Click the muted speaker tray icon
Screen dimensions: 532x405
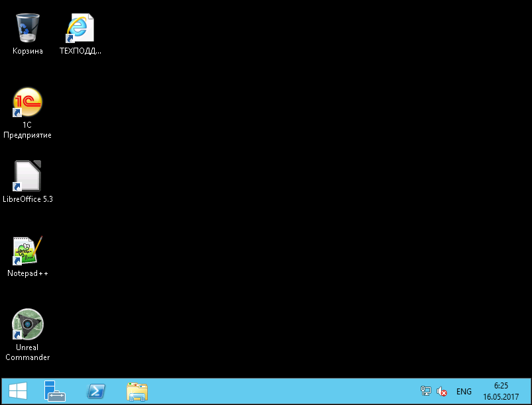click(442, 392)
